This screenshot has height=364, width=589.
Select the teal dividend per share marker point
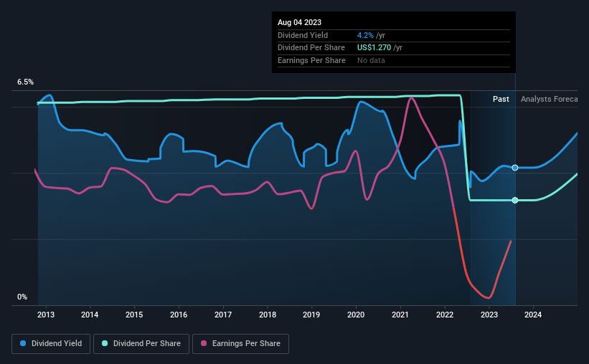[515, 201]
